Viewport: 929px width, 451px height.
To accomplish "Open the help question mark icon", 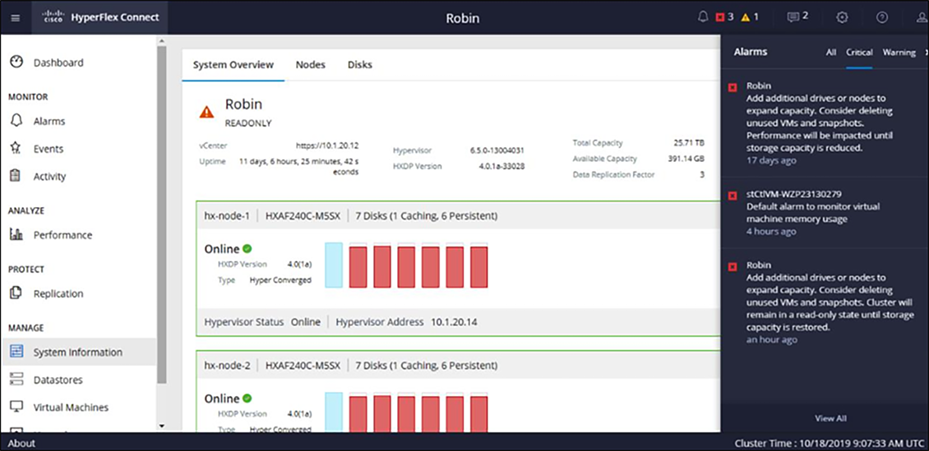I will click(882, 18).
